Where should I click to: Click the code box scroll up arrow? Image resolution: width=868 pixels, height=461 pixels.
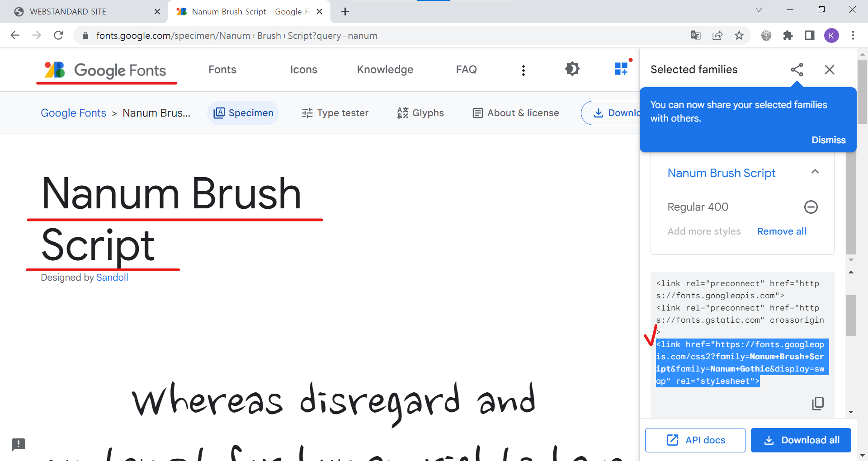pos(851,272)
